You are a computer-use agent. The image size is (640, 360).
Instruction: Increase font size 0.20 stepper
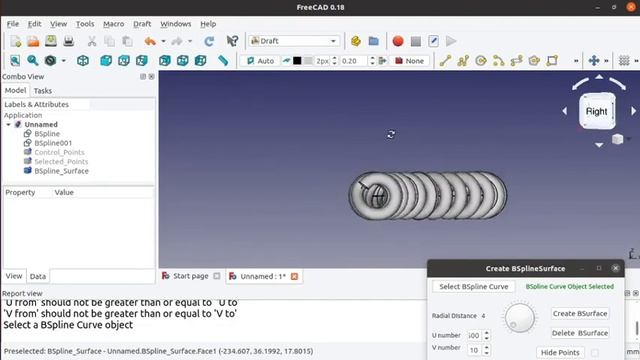[x=372, y=58]
